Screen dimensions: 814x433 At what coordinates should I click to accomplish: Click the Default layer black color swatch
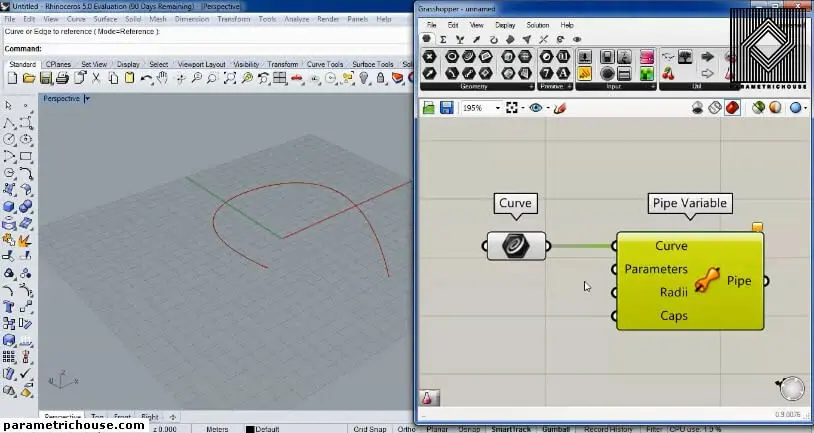(x=248, y=428)
